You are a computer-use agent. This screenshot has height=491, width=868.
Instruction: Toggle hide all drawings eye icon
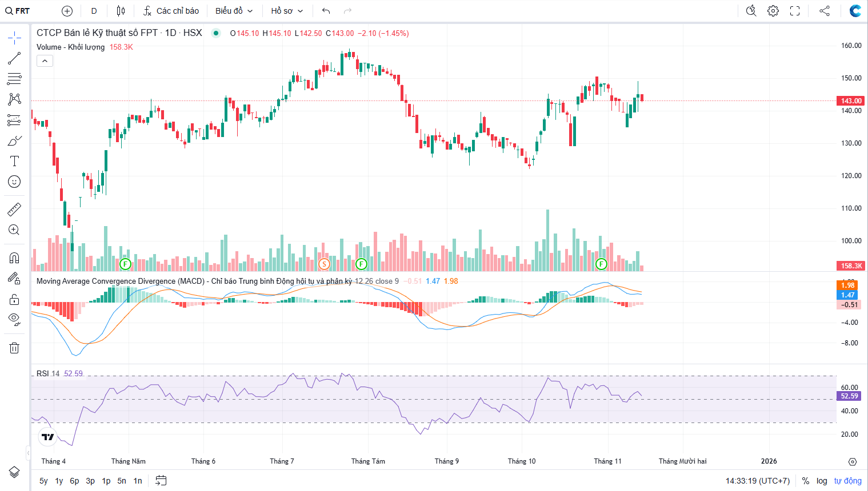[x=14, y=319]
